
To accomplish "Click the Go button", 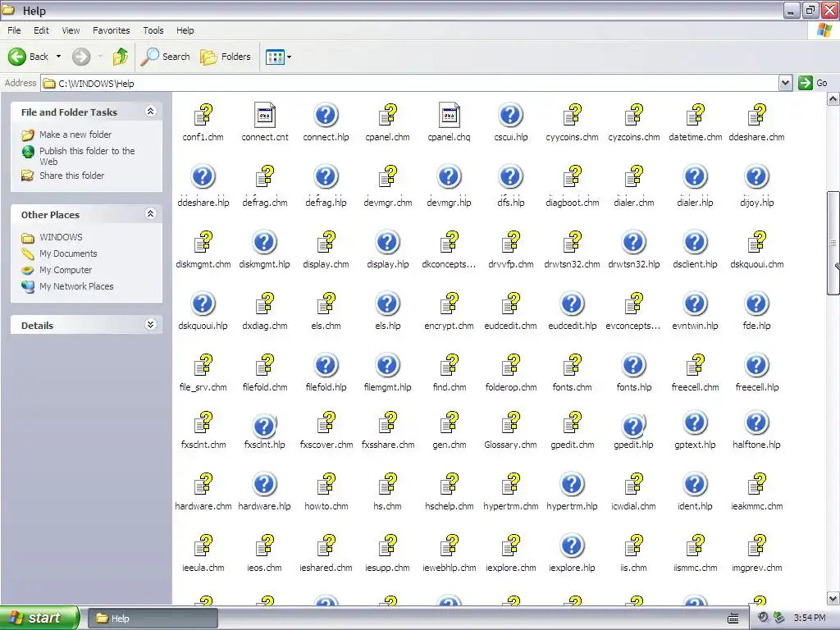I will (x=813, y=83).
